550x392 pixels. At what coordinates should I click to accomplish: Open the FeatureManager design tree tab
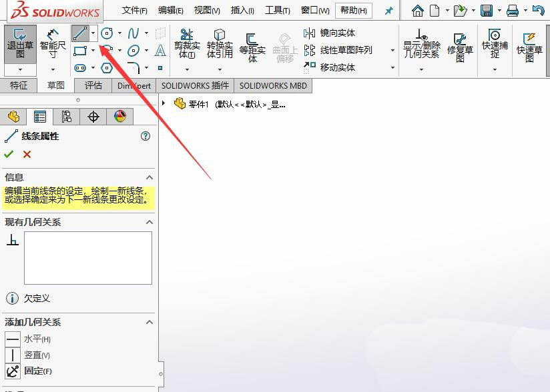coord(13,117)
